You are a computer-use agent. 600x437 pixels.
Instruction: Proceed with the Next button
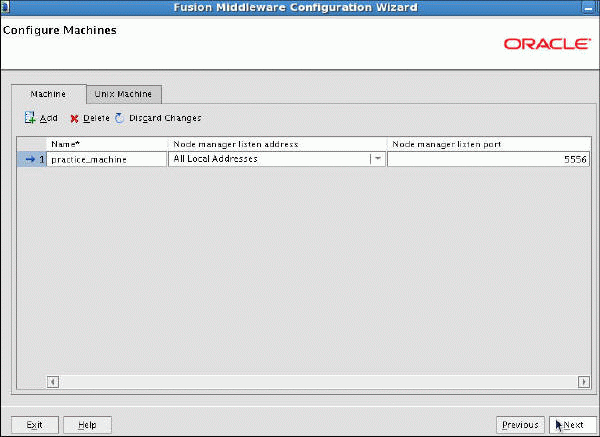[573, 425]
